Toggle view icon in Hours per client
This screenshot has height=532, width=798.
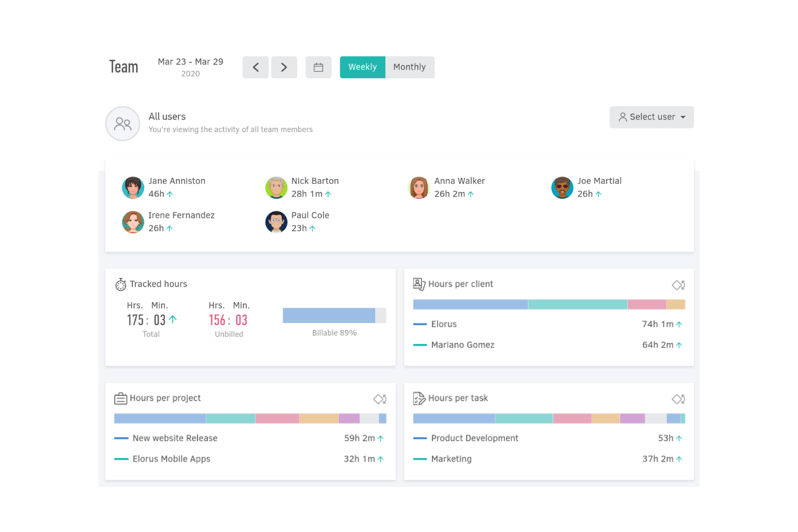(x=678, y=285)
